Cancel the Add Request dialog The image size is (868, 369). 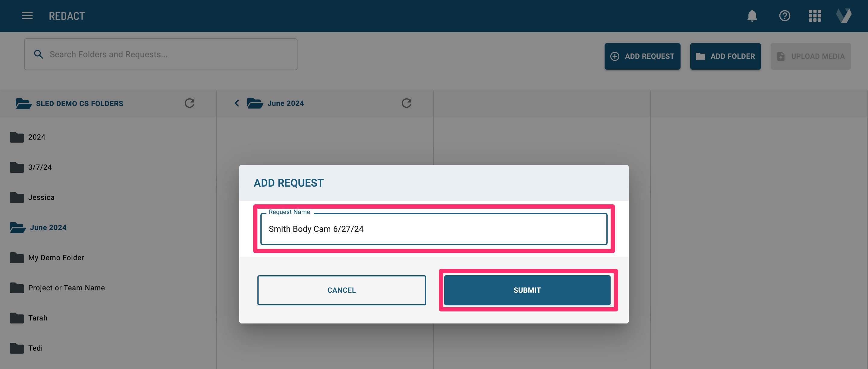point(341,290)
